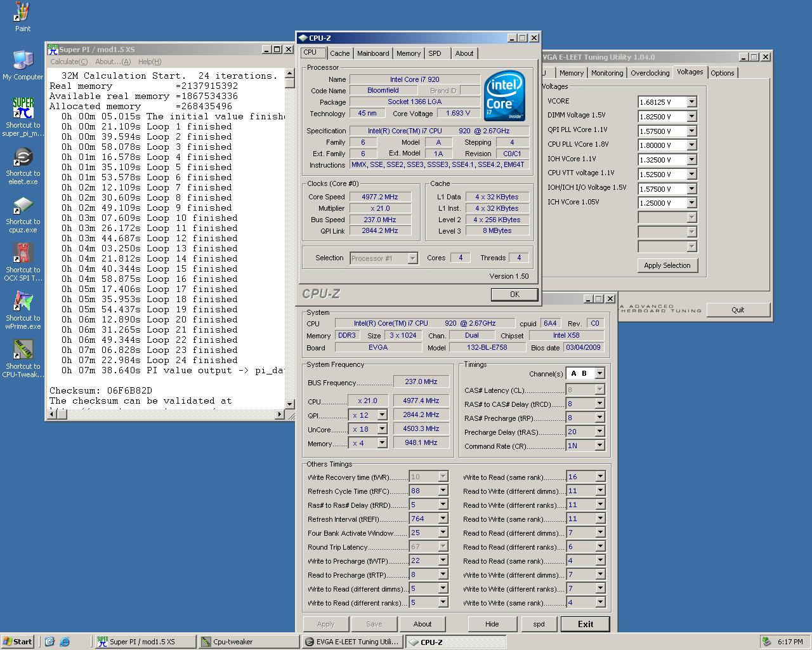The image size is (812, 650).
Task: Click the Super PI title bar icon
Action: point(53,49)
